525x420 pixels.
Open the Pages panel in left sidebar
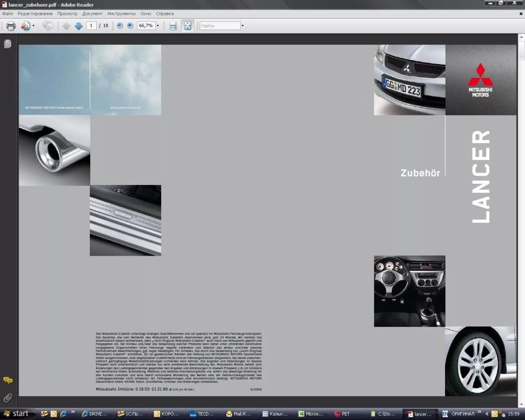(8, 44)
